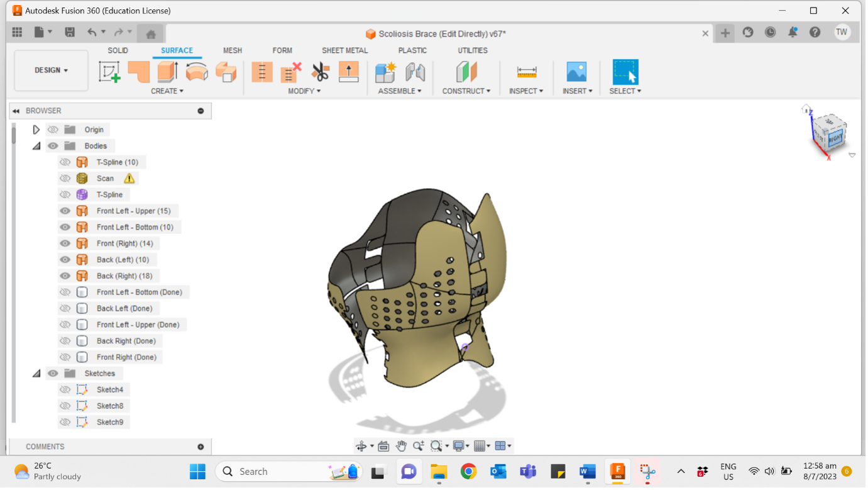Click the Look At navigation icon

pos(383,447)
